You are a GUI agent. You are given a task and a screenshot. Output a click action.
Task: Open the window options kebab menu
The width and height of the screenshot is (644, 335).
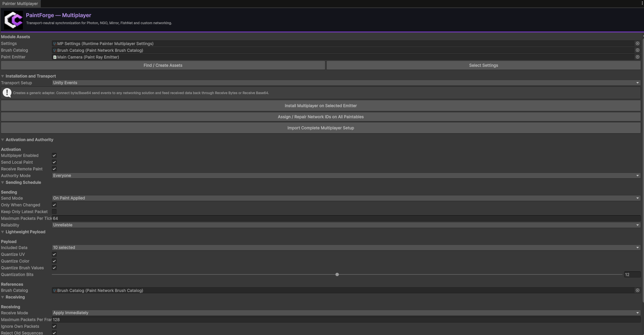click(642, 3)
